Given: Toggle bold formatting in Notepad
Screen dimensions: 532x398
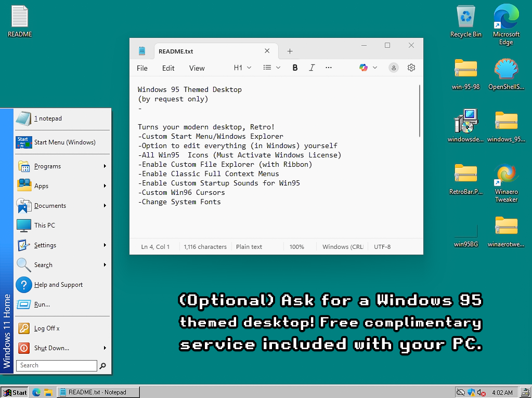Looking at the screenshot, I should tap(295, 68).
